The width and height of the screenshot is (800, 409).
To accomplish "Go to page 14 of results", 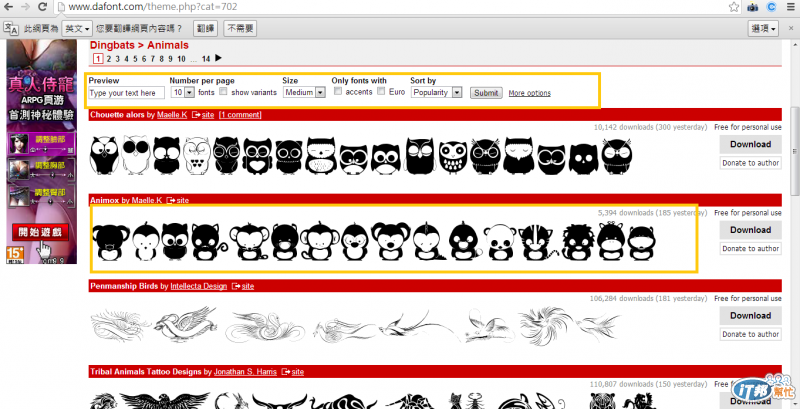I will 206,59.
